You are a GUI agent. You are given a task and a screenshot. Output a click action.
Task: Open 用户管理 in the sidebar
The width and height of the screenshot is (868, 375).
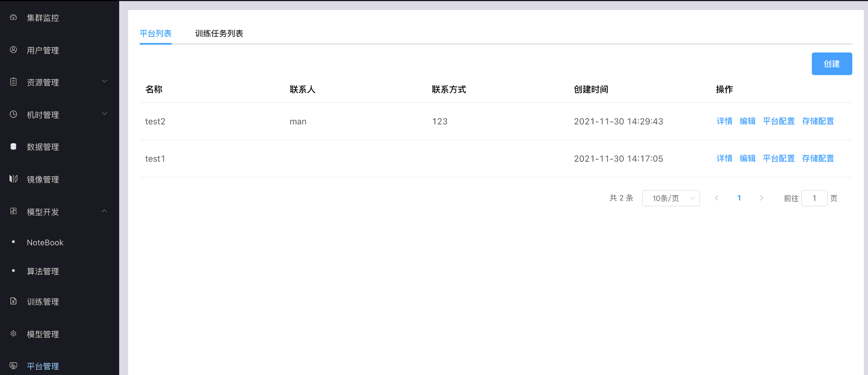pyautogui.click(x=43, y=50)
